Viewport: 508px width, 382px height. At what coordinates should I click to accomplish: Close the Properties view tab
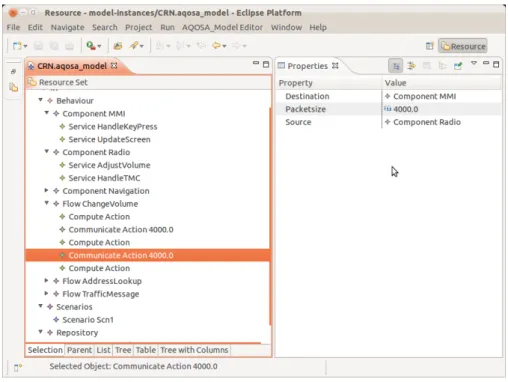[x=335, y=65]
